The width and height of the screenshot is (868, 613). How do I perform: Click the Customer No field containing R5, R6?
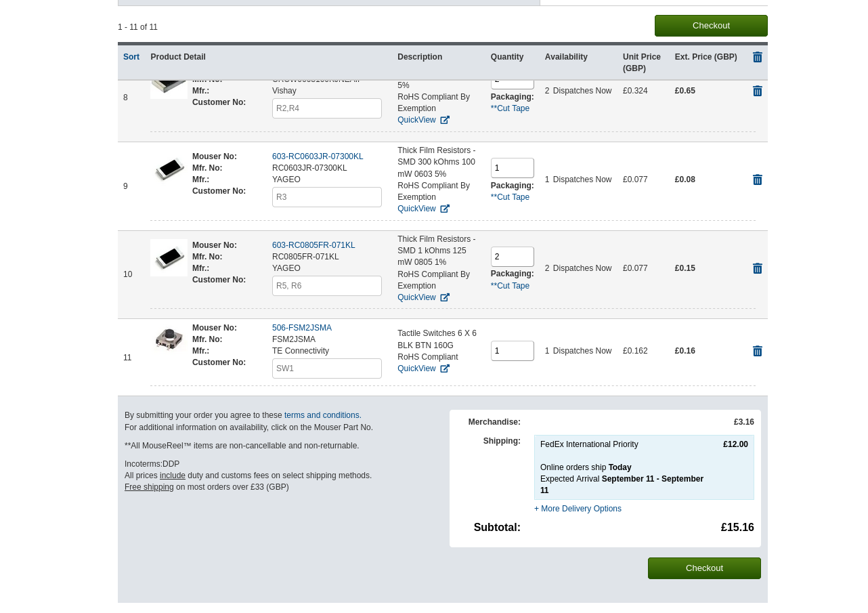point(326,286)
